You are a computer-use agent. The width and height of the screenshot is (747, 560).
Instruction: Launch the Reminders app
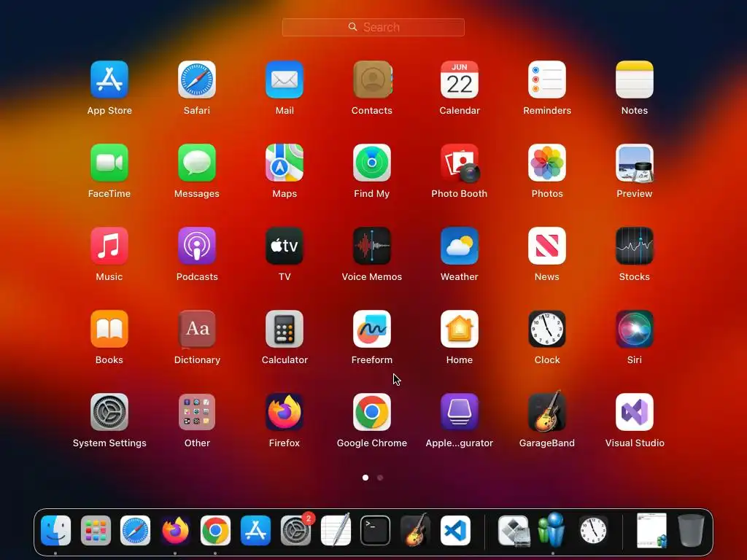tap(547, 79)
